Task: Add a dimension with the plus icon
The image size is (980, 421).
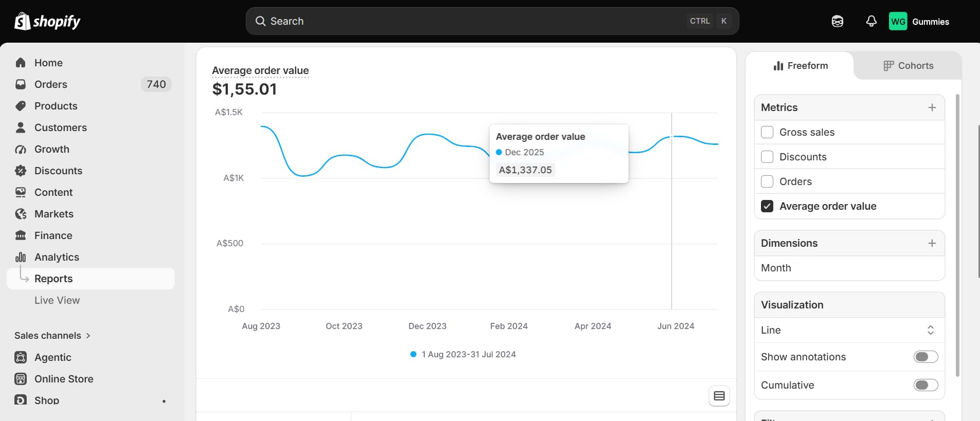Action: pos(932,243)
